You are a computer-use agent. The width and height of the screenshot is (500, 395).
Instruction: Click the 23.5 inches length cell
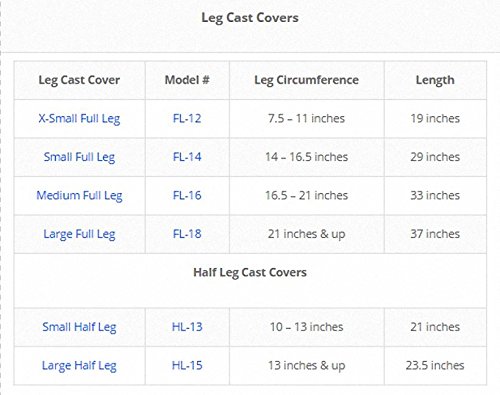[435, 365]
